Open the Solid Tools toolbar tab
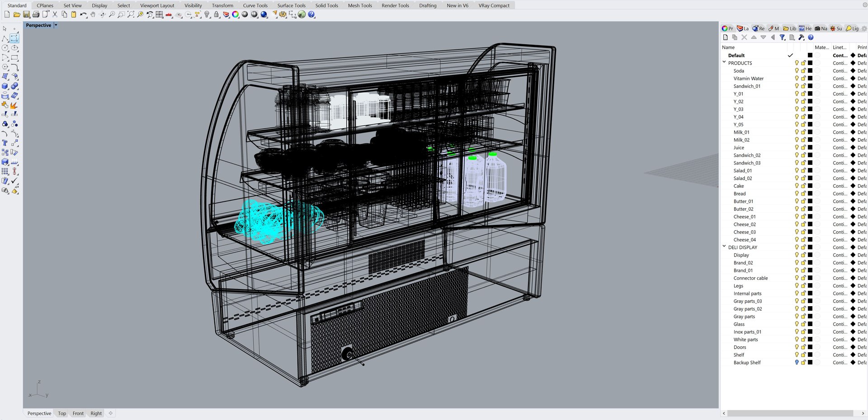Viewport: 868px width, 420px height. coord(326,5)
